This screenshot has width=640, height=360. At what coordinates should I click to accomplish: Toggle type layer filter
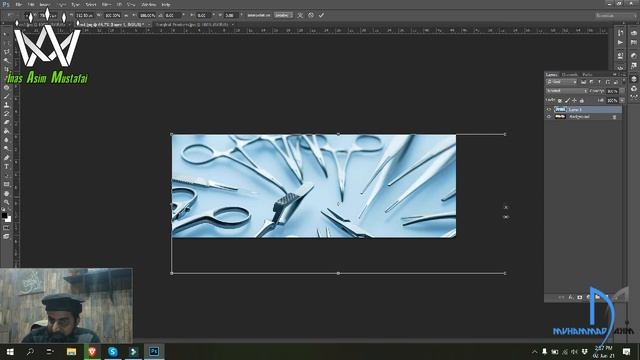click(599, 82)
